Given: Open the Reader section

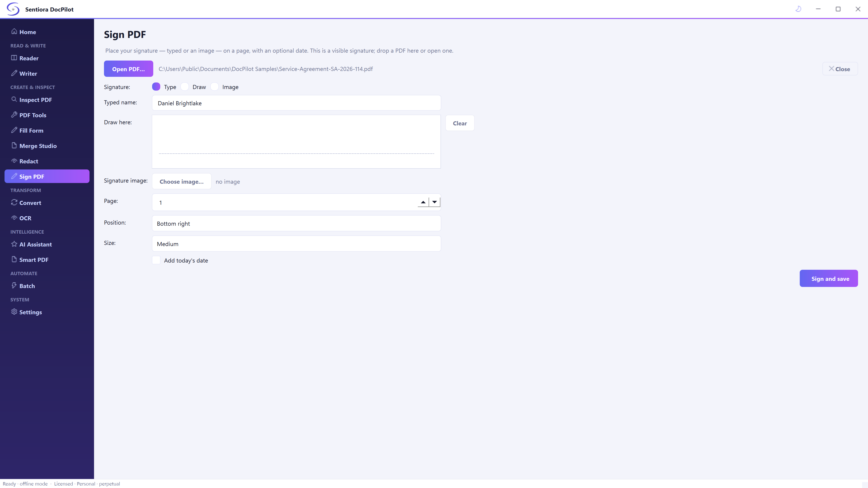Looking at the screenshot, I should click(x=47, y=58).
